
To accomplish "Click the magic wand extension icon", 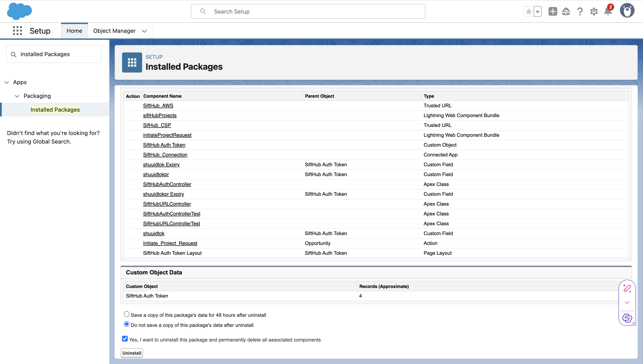I will coord(627,288).
